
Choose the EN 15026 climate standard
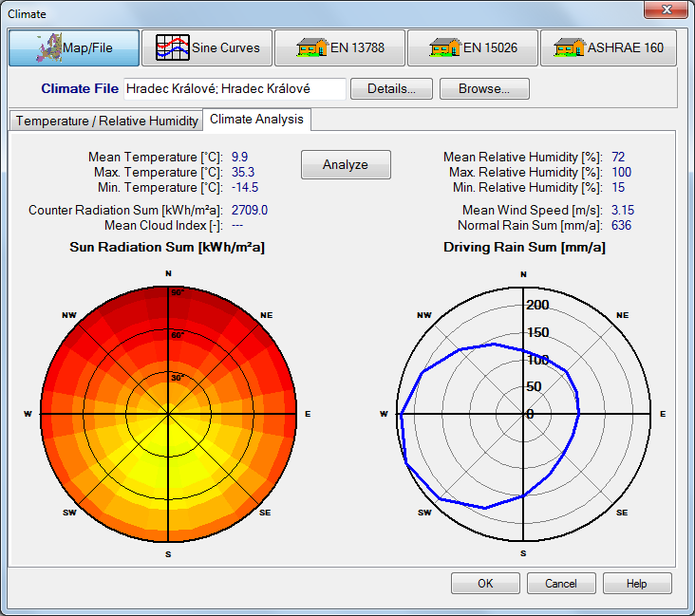[x=473, y=47]
